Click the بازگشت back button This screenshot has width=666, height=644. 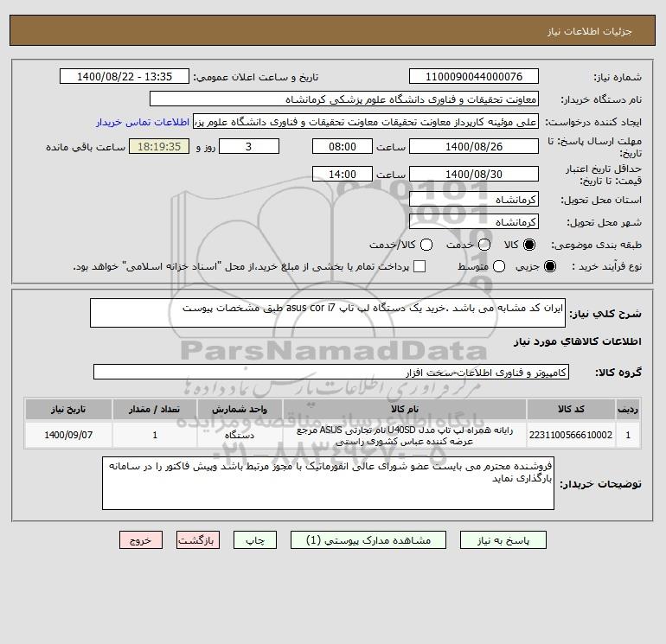coord(198,540)
